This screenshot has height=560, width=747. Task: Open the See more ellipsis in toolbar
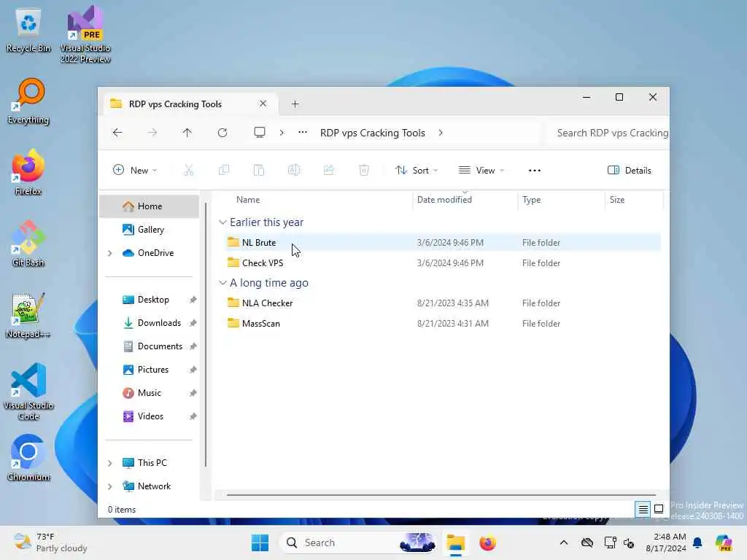535,171
